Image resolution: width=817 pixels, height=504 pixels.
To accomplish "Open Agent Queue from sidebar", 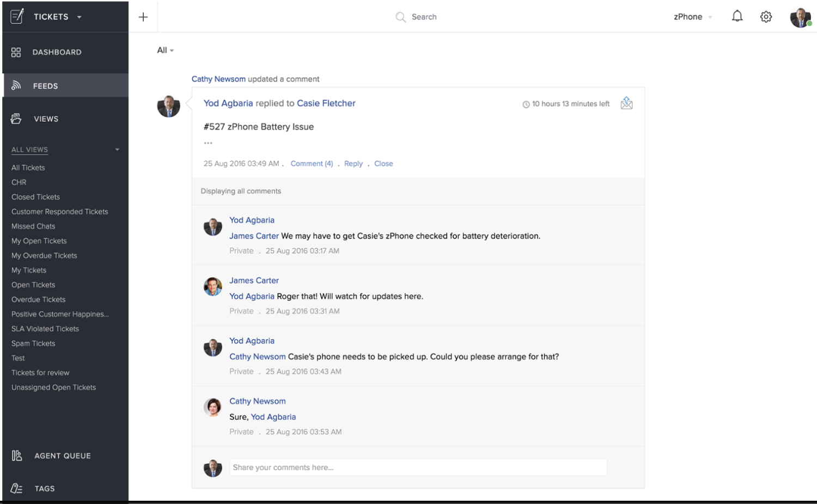I will [62, 456].
